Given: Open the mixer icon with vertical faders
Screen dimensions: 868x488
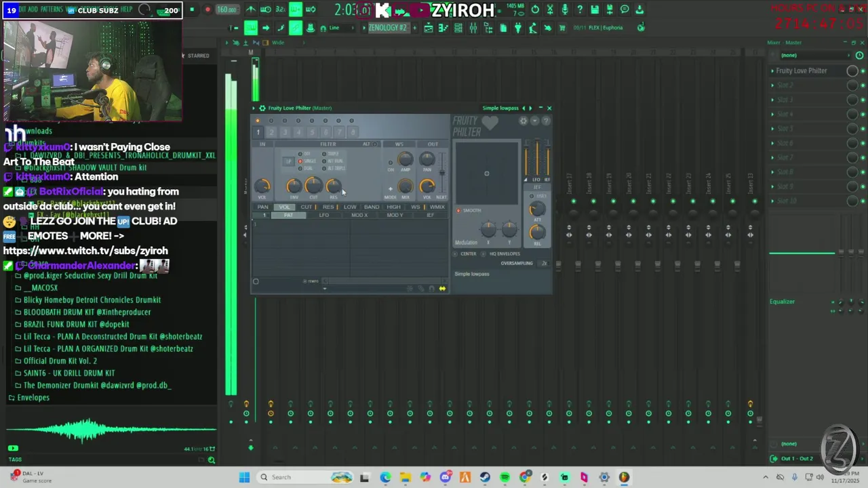Looking at the screenshot, I should pyautogui.click(x=473, y=28).
